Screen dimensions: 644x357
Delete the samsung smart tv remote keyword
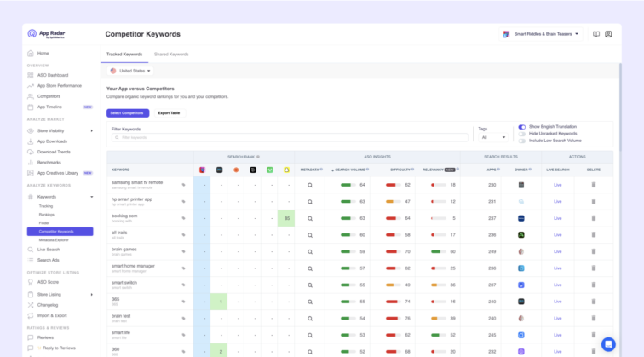click(594, 185)
